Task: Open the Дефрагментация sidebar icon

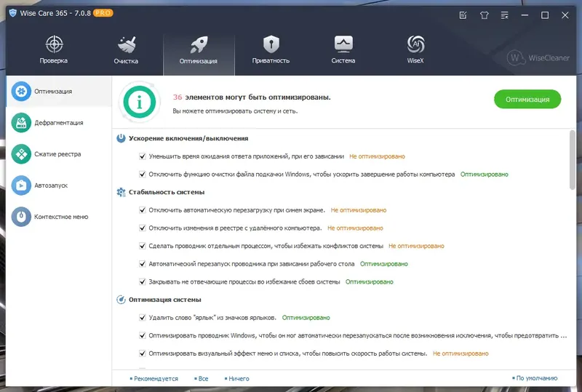Action: click(21, 122)
